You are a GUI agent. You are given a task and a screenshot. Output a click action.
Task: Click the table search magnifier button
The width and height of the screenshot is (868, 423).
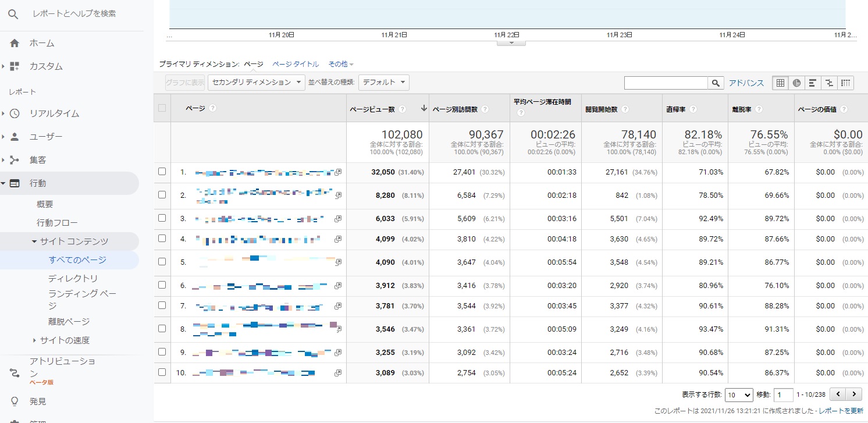716,83
